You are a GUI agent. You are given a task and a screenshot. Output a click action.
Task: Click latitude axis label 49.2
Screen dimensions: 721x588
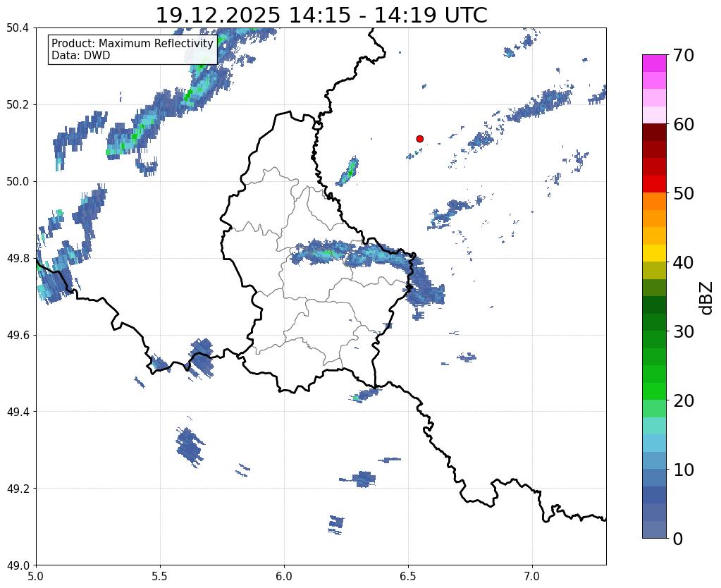point(18,489)
